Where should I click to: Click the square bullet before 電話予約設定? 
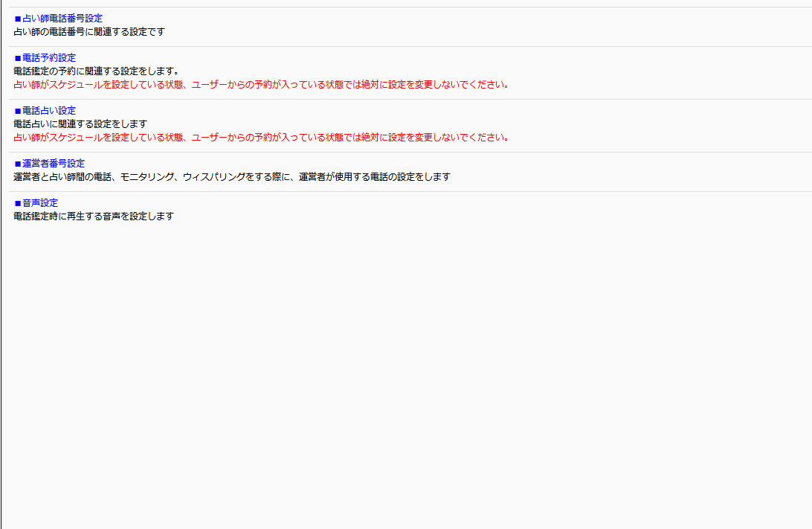(18, 58)
